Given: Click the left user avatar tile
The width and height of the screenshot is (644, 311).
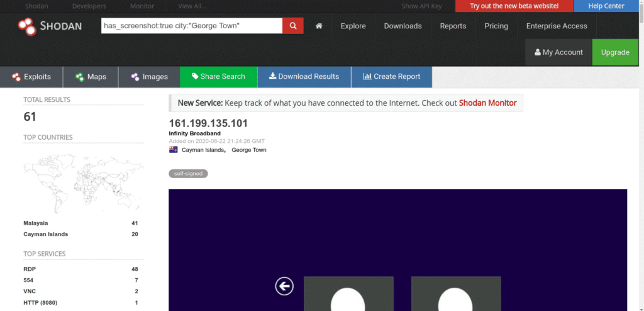Looking at the screenshot, I should [348, 294].
